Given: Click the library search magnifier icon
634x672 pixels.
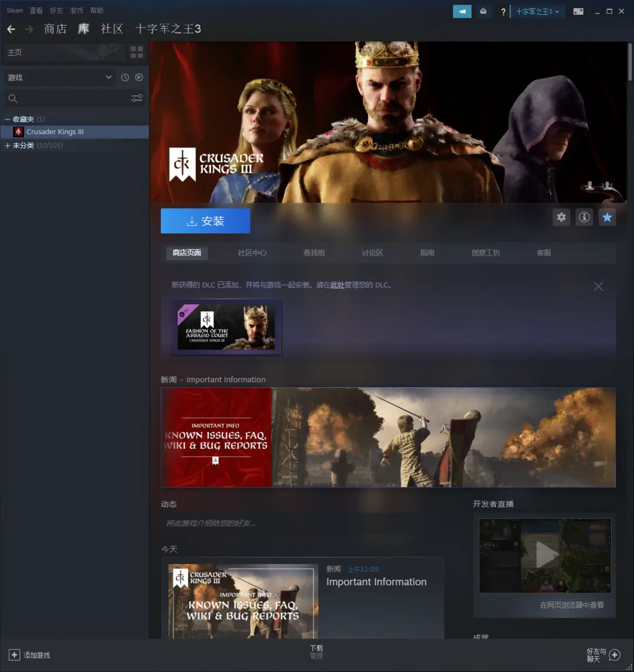Looking at the screenshot, I should (13, 99).
